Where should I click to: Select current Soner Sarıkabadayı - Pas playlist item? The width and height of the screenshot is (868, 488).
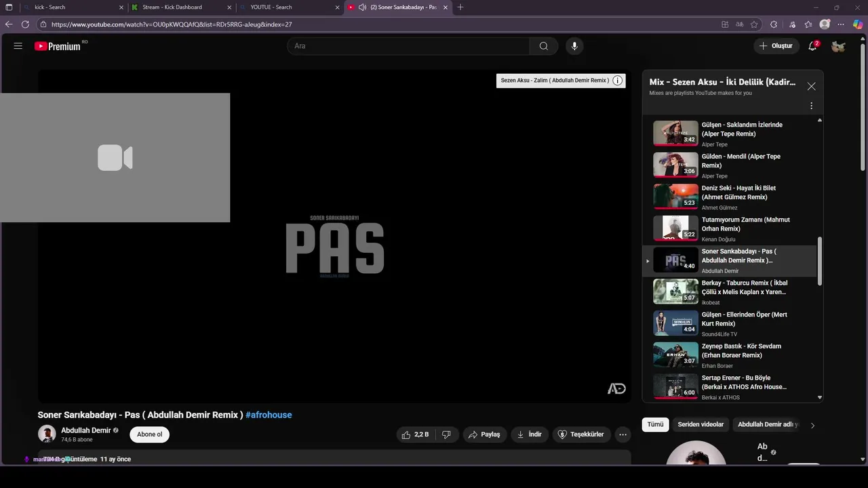point(730,261)
